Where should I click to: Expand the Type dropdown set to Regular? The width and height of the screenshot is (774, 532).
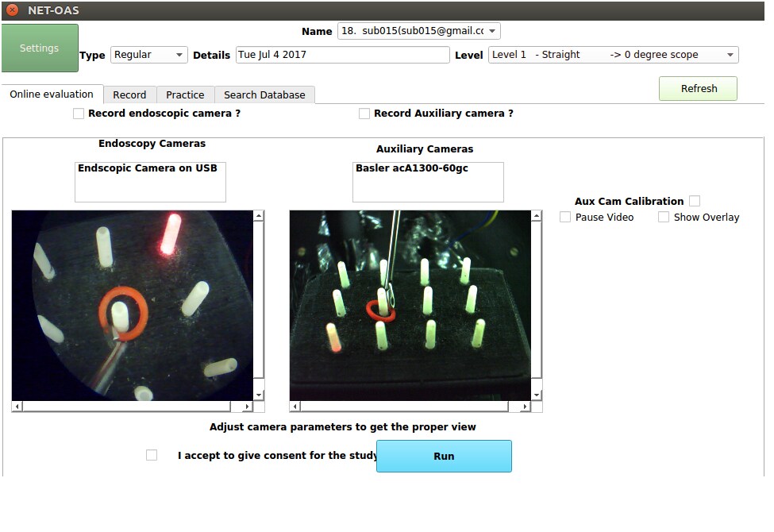click(x=149, y=54)
